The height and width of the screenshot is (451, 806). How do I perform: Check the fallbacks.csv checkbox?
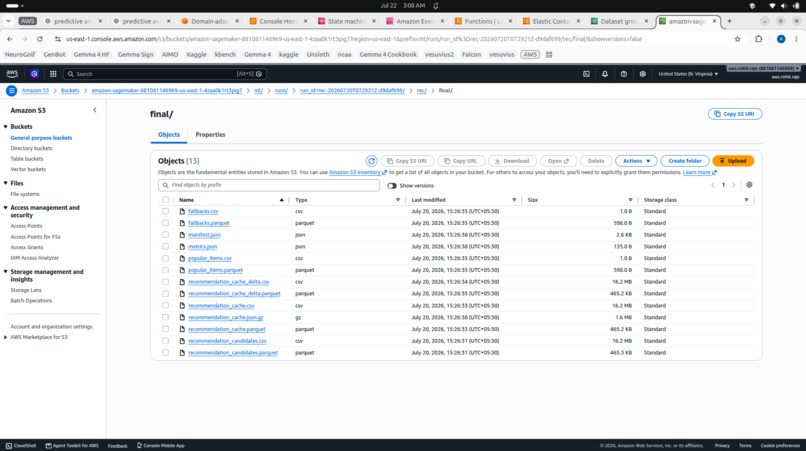pyautogui.click(x=165, y=211)
